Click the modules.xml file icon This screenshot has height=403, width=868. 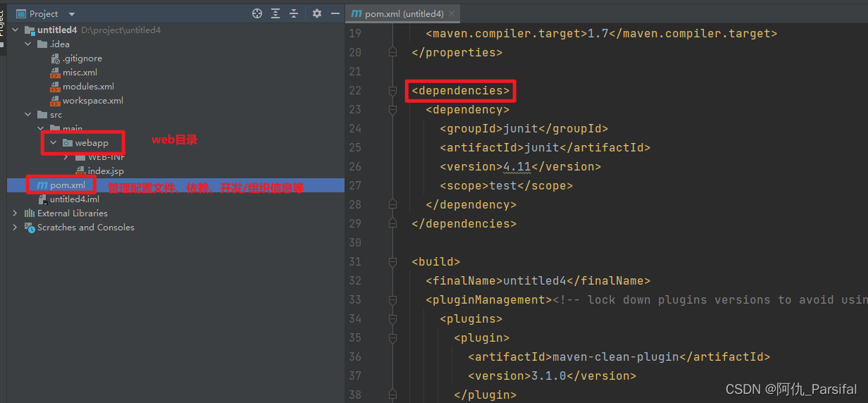(56, 87)
